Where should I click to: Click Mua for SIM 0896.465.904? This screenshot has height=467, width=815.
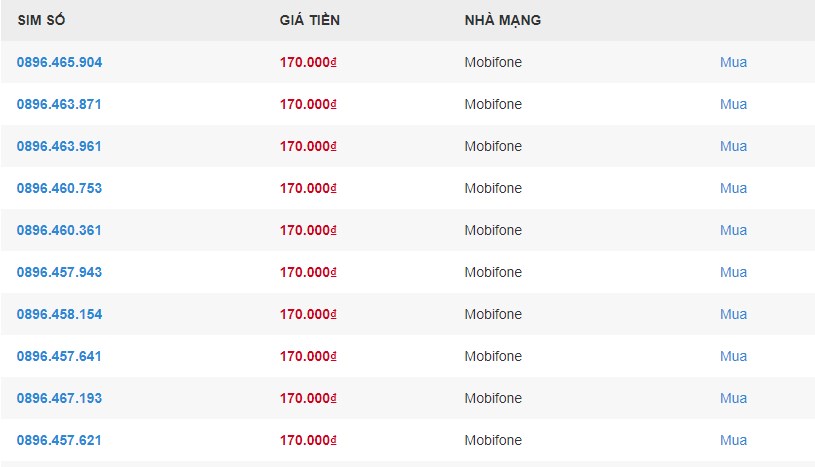[733, 62]
